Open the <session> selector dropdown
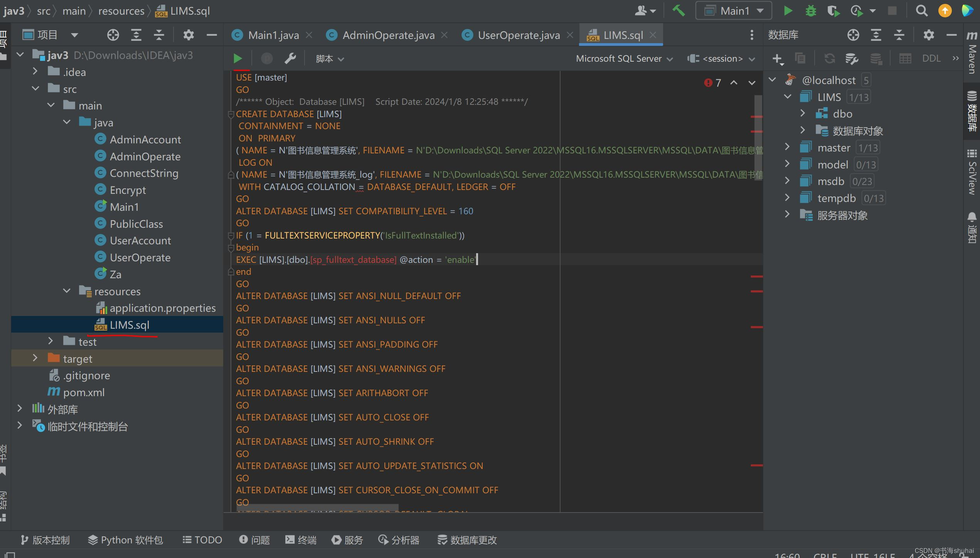This screenshot has height=558, width=980. click(721, 59)
